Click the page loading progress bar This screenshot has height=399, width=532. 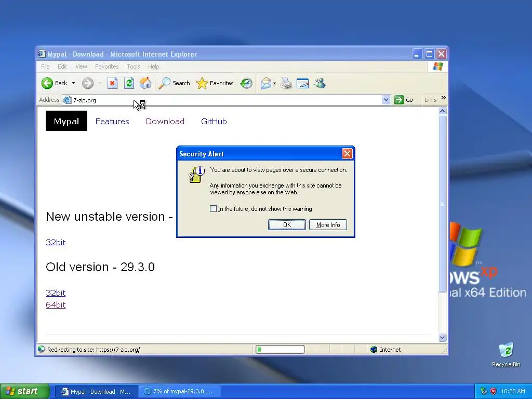pos(280,350)
